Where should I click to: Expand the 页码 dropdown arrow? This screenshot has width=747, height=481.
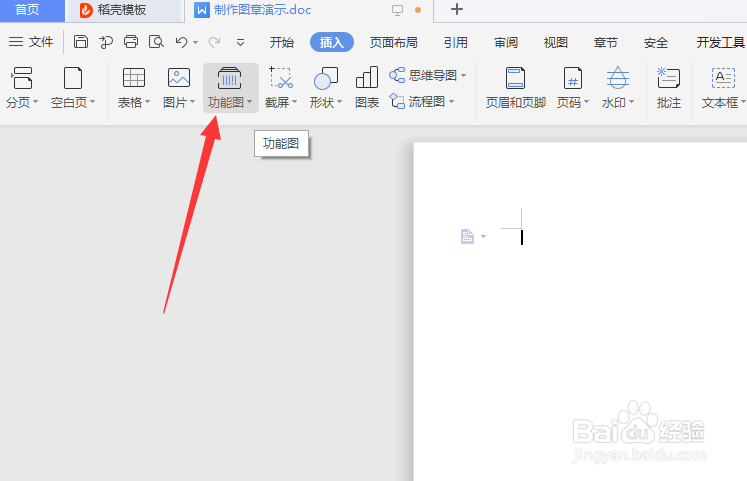coord(586,102)
